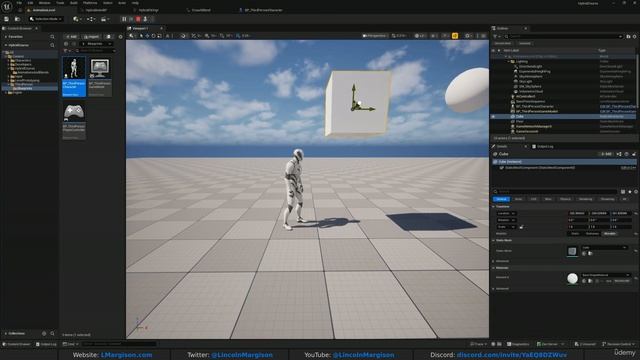Click the eject from player icon
Image resolution: width=640 pixels, height=360 pixels.
click(x=145, y=19)
